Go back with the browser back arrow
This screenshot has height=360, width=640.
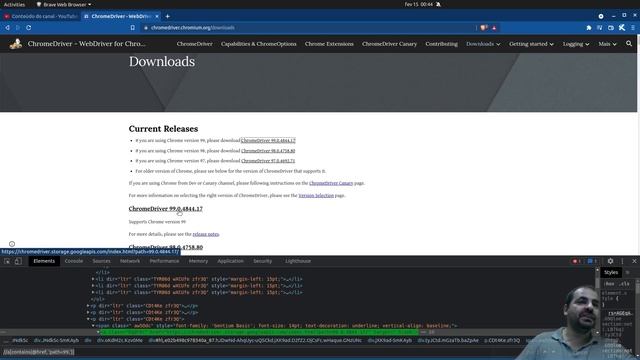[7, 28]
